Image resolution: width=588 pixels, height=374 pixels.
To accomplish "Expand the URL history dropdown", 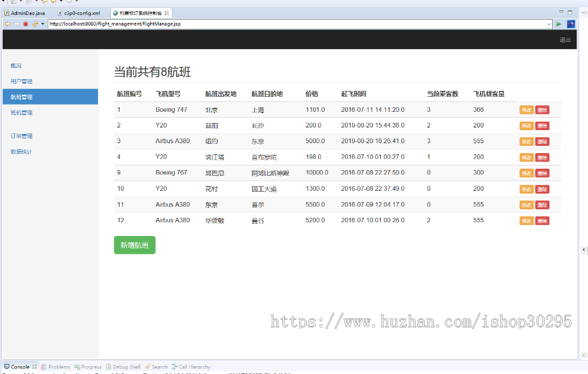I will click(x=549, y=24).
